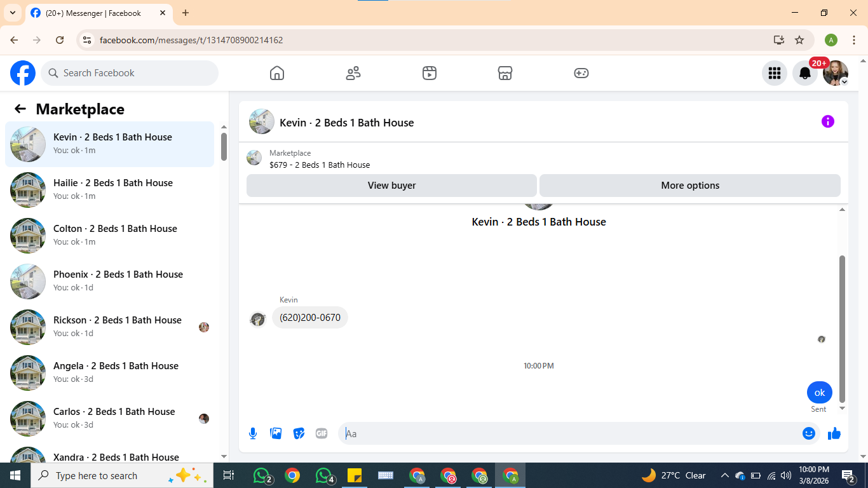Click the chat messages scrollbar thumb
This screenshot has width=868, height=488.
pos(843,329)
